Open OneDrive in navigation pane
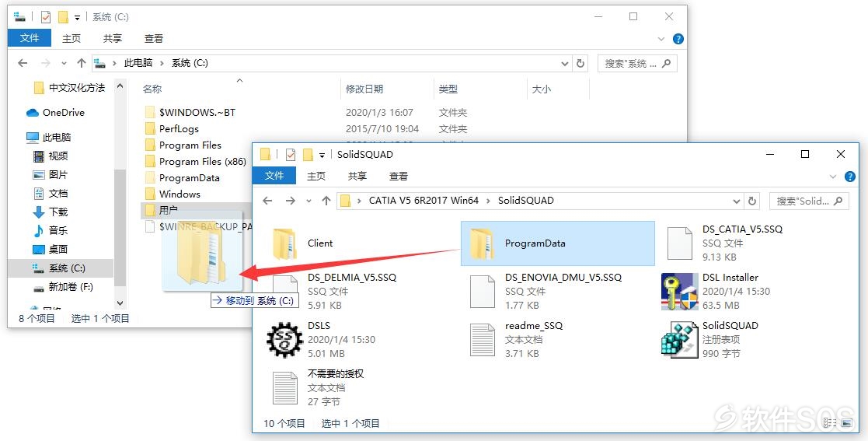868x441 pixels. pos(55,113)
